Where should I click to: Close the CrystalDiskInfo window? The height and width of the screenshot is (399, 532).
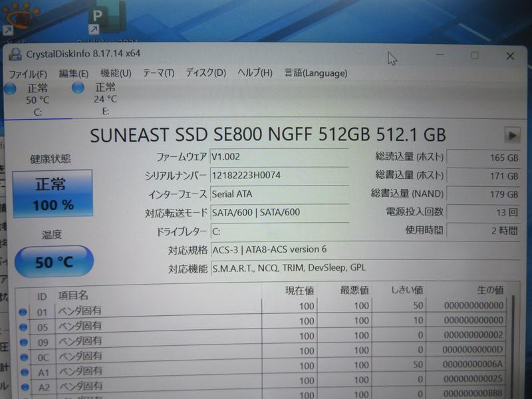coord(510,56)
